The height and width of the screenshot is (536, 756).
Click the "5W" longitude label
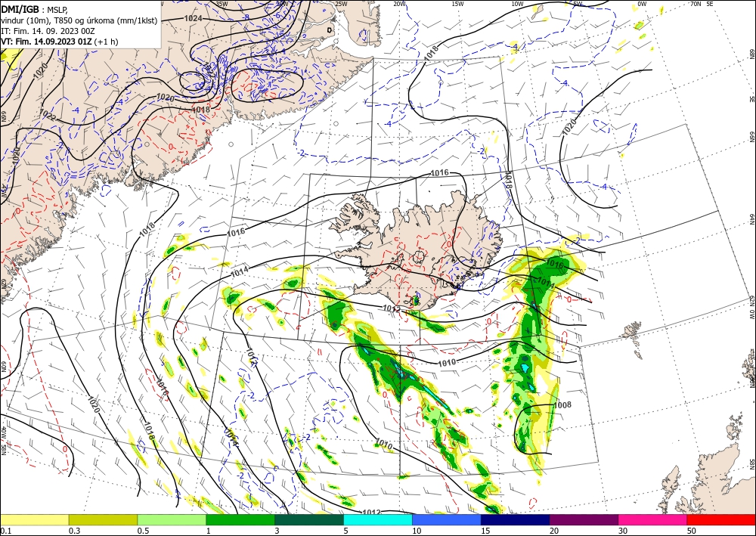point(578,3)
